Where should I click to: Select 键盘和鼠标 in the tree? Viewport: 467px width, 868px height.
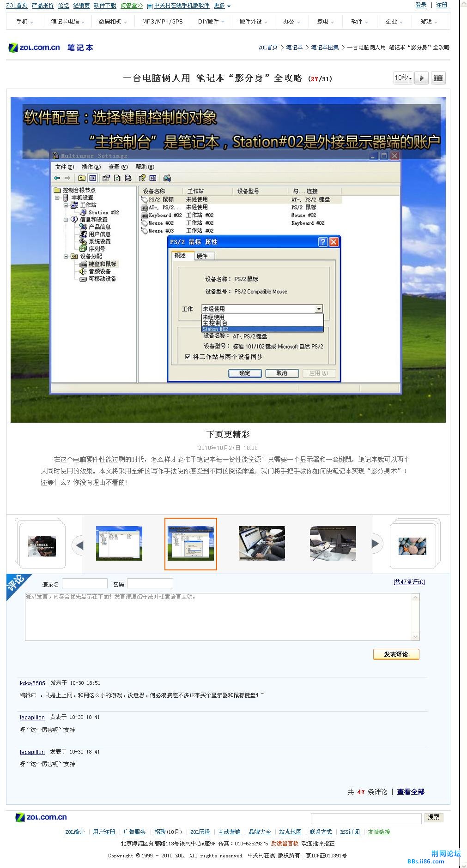click(x=99, y=264)
